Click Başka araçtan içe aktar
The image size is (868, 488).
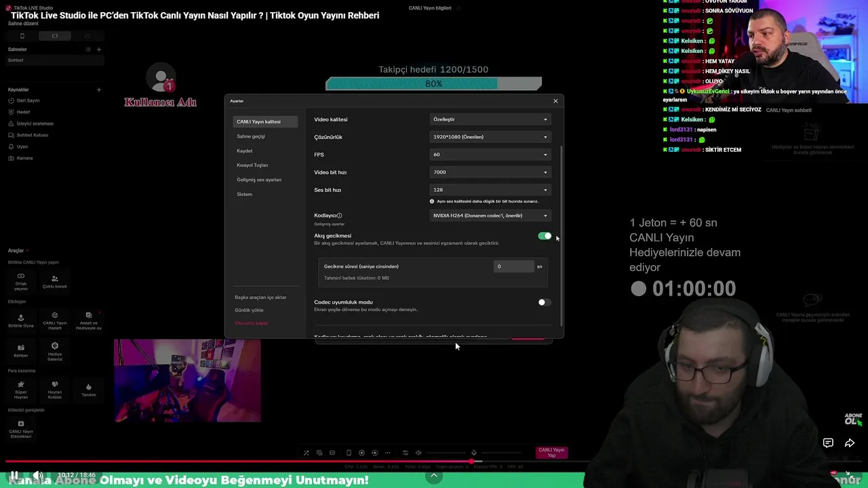pyautogui.click(x=260, y=298)
